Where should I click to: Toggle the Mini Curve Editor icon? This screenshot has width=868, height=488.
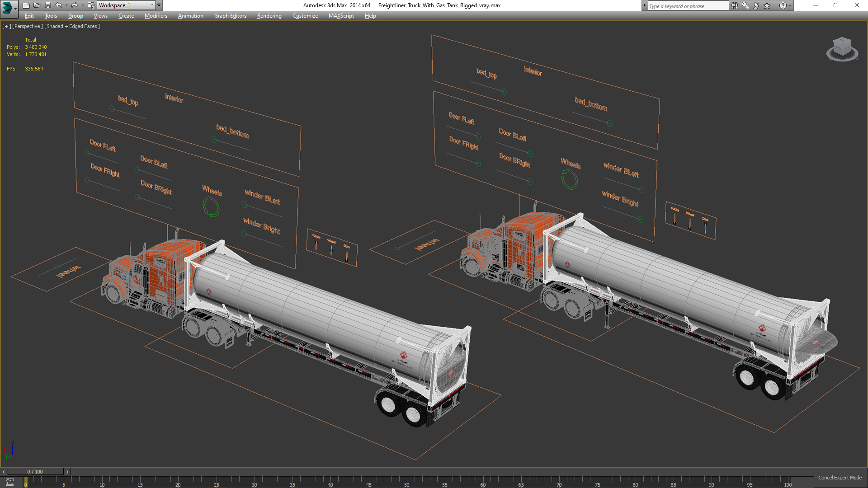click(x=9, y=482)
